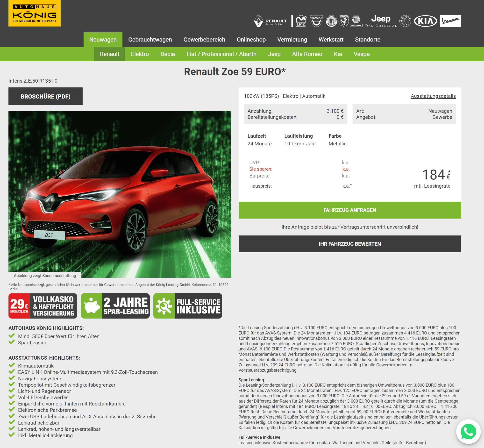Click the 29€ Vollkasko Versicherung badge

click(43, 306)
